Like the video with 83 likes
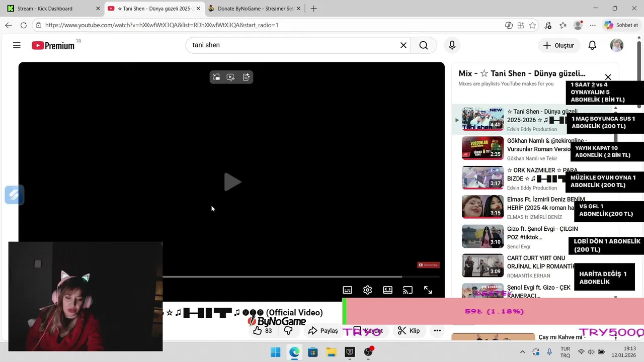The width and height of the screenshot is (644, 362). pos(263,331)
